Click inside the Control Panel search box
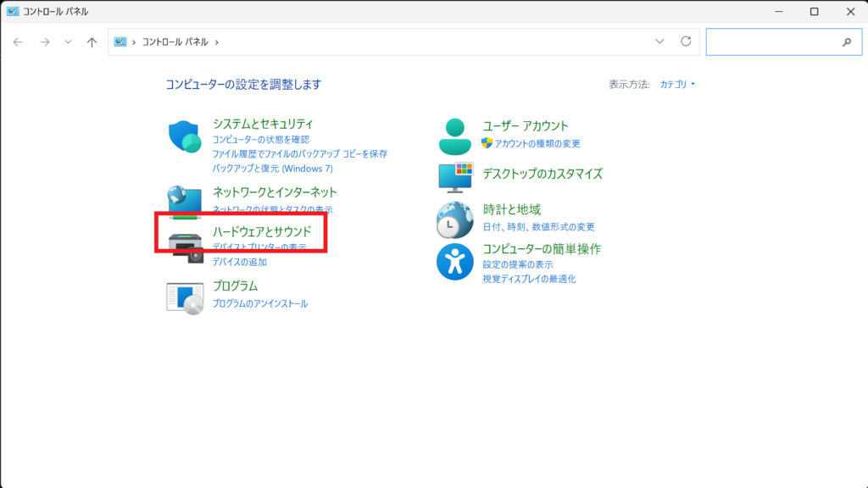The width and height of the screenshot is (868, 488). coord(771,42)
